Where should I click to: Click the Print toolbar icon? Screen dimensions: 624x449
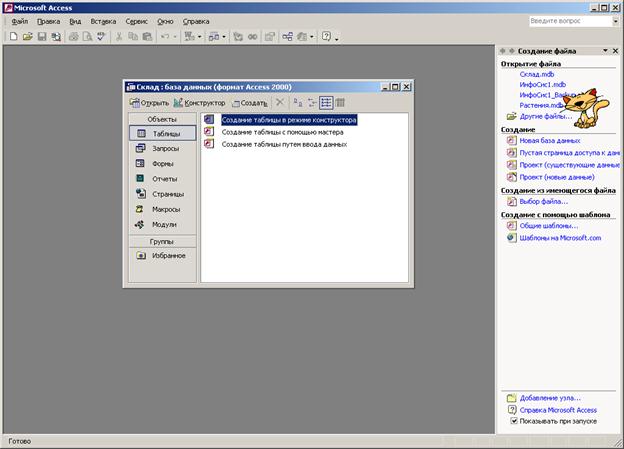73,37
